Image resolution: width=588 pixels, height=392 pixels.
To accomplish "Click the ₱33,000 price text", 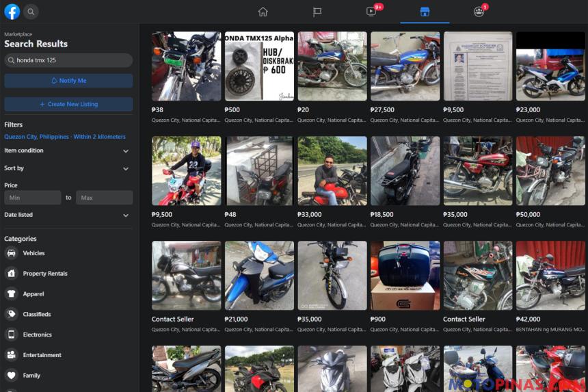I will tap(309, 215).
